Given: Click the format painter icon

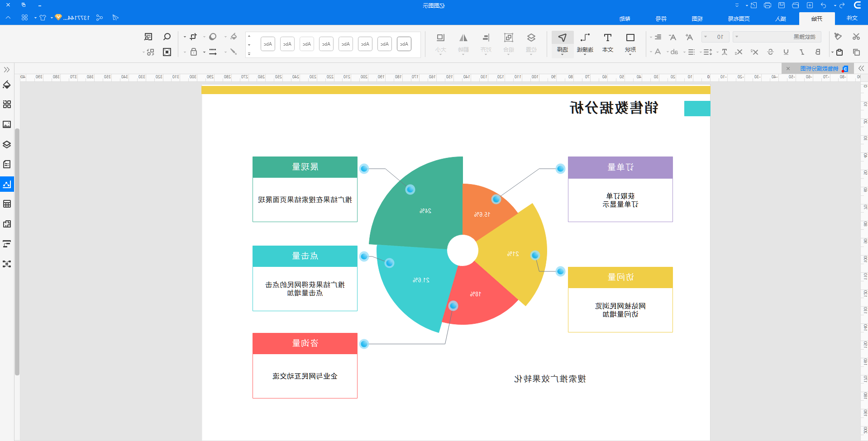Looking at the screenshot, I should [838, 37].
